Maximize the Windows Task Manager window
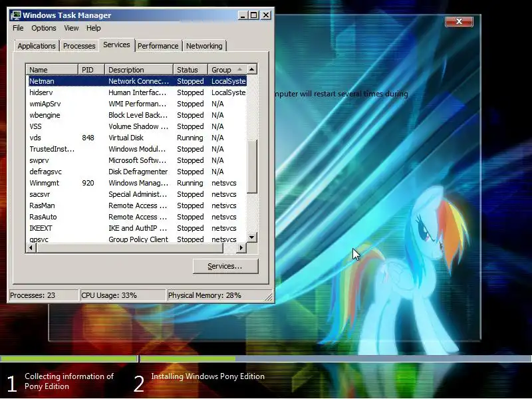The image size is (532, 399). (x=254, y=15)
